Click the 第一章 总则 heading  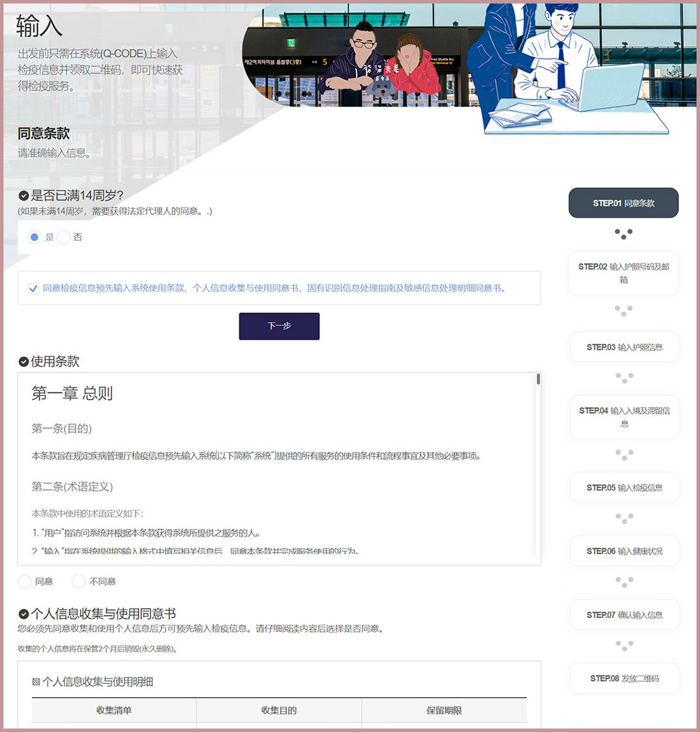[x=72, y=394]
